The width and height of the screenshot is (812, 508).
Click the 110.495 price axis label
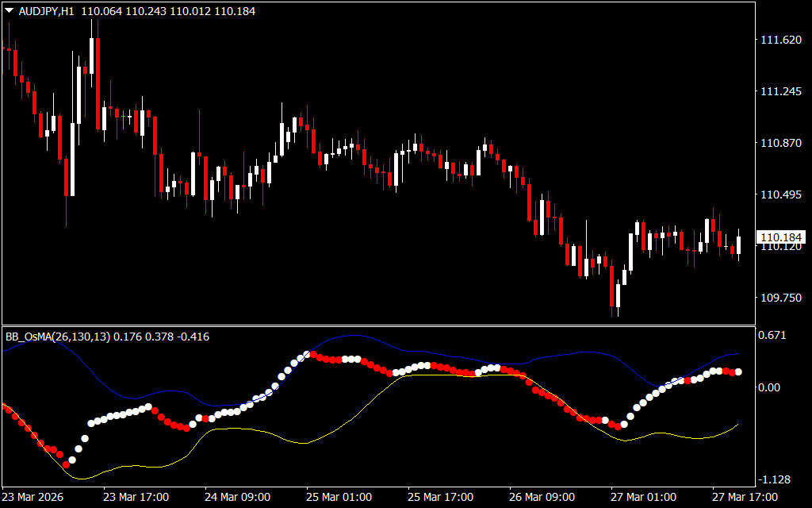780,194
